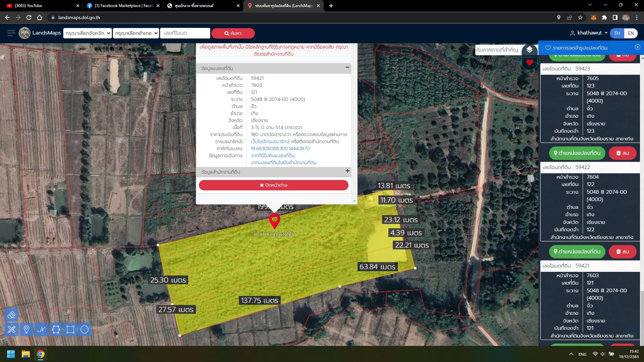The width and height of the screenshot is (644, 362).
Task: Activate the line measurement tool
Action: point(41,329)
